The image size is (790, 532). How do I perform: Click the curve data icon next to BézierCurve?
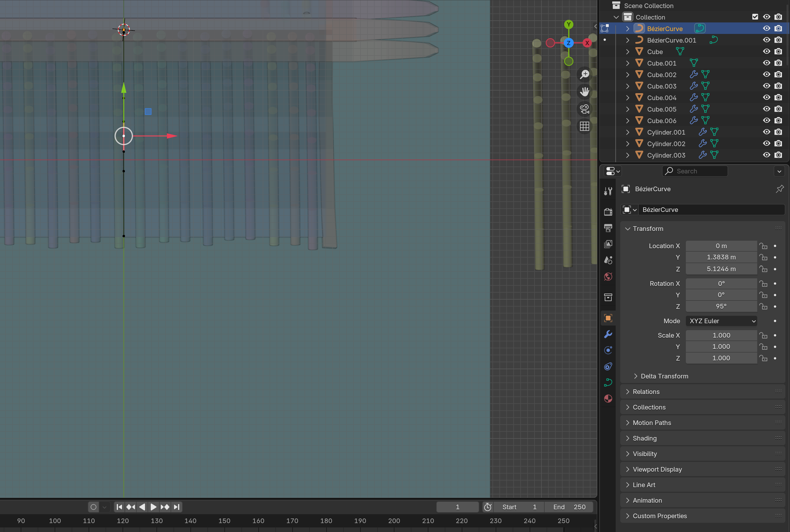pos(700,28)
